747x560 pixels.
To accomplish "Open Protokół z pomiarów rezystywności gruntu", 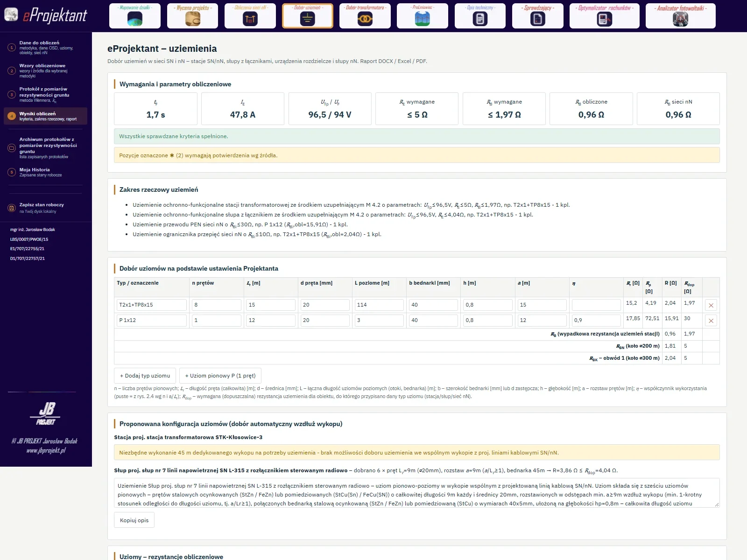I will coord(45,94).
